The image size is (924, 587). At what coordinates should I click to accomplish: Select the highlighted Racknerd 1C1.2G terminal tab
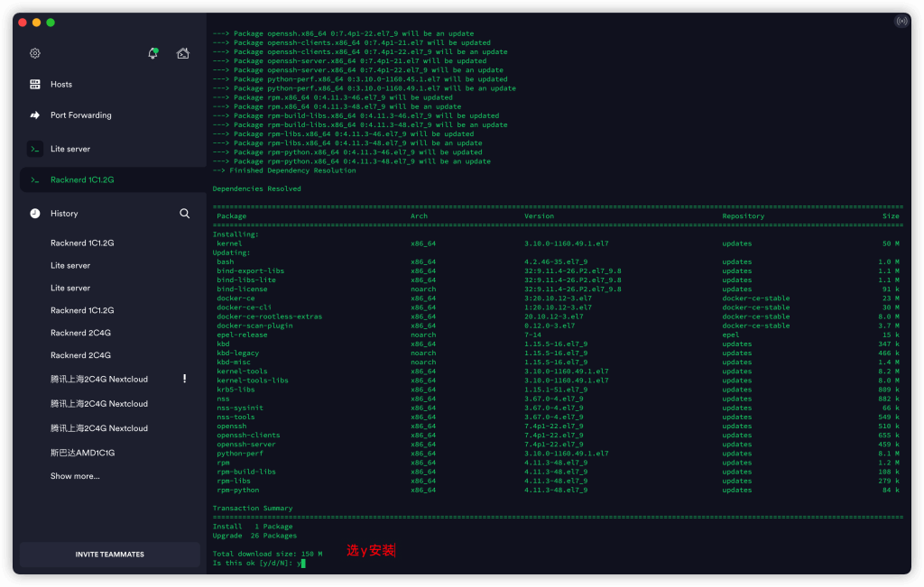pos(82,180)
